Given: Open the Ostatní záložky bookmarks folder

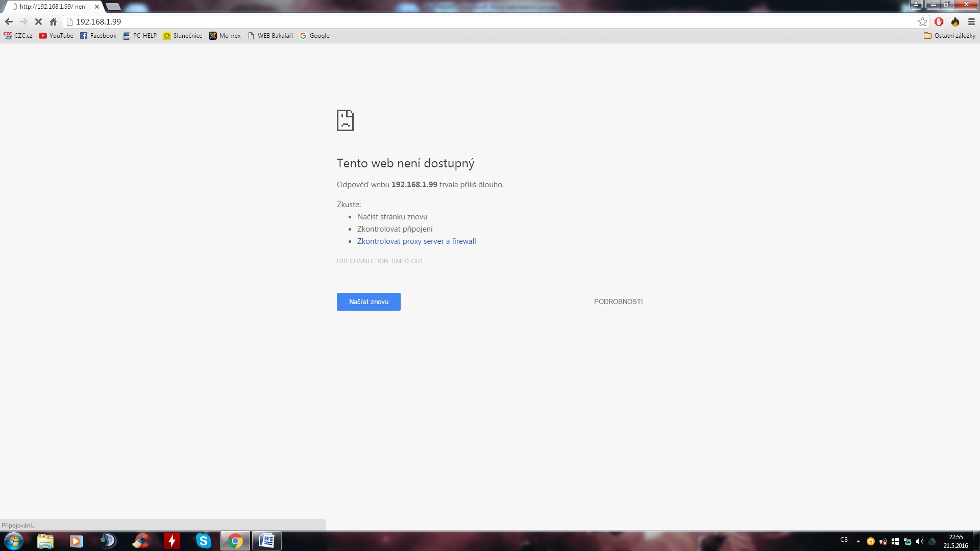Looking at the screenshot, I should [x=949, y=36].
